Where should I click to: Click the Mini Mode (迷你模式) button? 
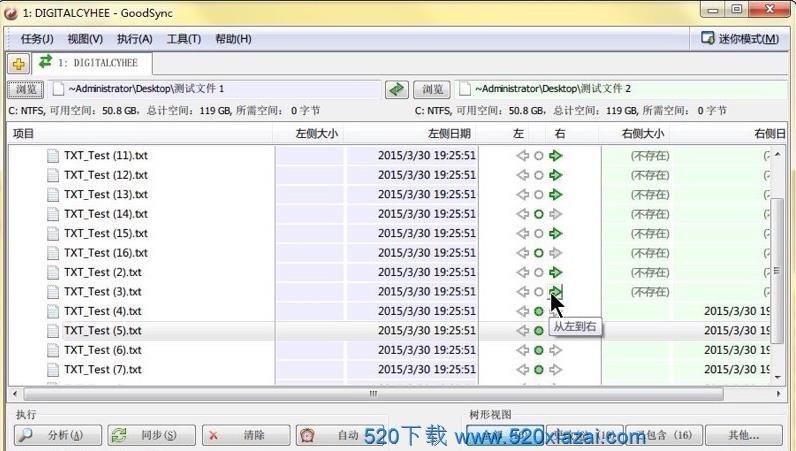740,39
